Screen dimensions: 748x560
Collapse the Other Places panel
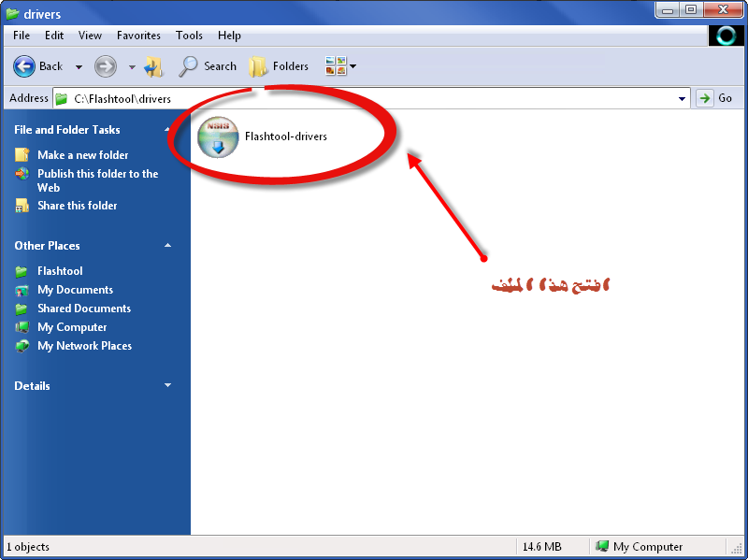[168, 245]
